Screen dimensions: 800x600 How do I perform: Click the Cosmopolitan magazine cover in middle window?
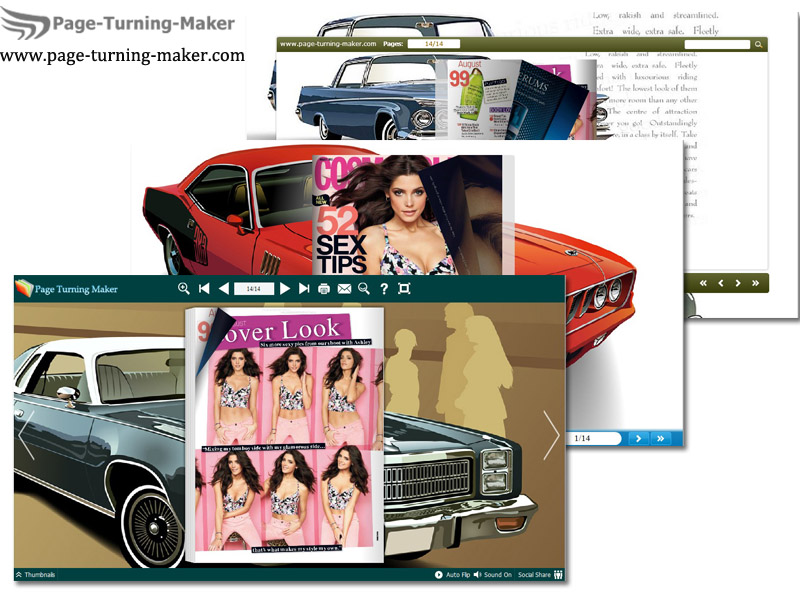(407, 215)
